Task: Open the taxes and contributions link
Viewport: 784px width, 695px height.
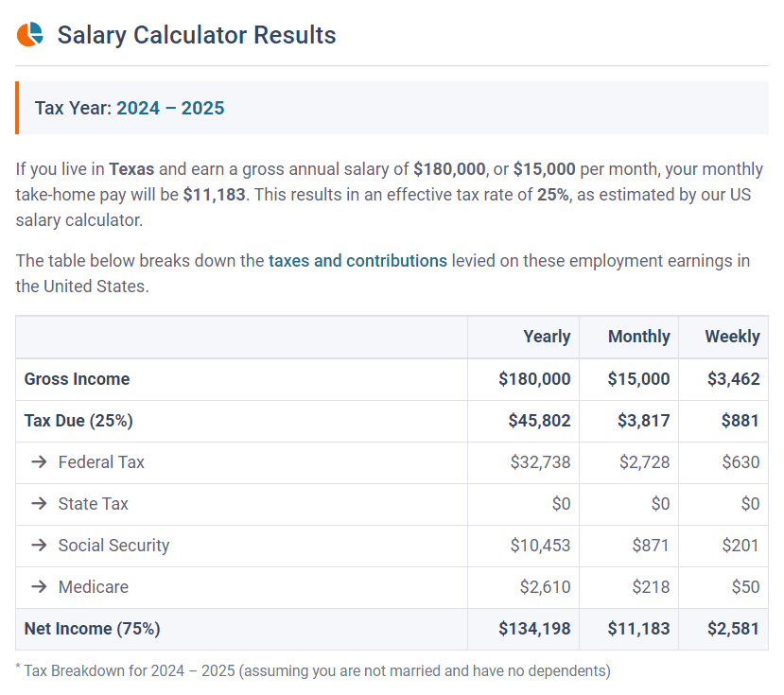Action: [357, 261]
